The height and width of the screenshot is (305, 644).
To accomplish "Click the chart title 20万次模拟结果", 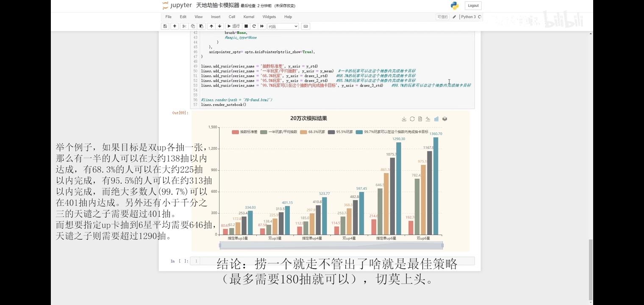I will (308, 119).
